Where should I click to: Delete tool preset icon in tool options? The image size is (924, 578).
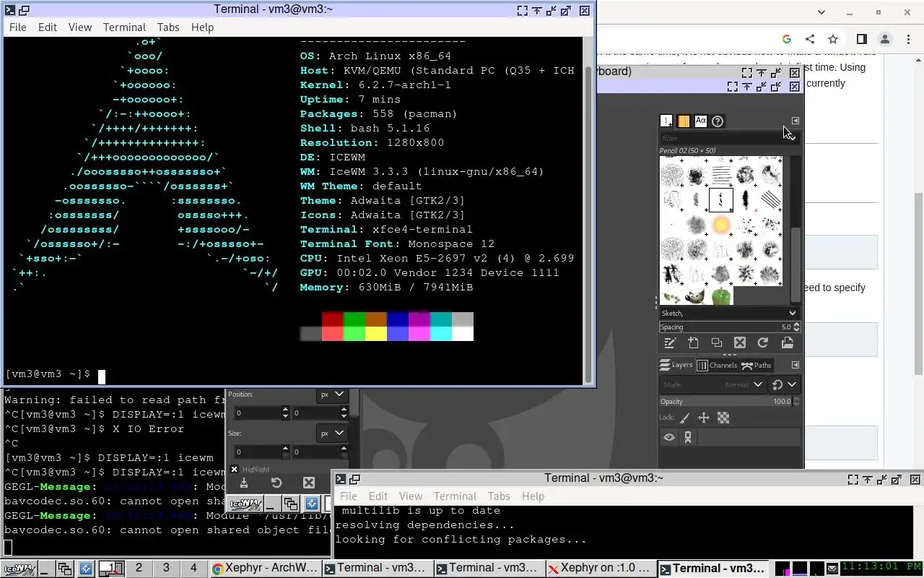pyautogui.click(x=309, y=483)
